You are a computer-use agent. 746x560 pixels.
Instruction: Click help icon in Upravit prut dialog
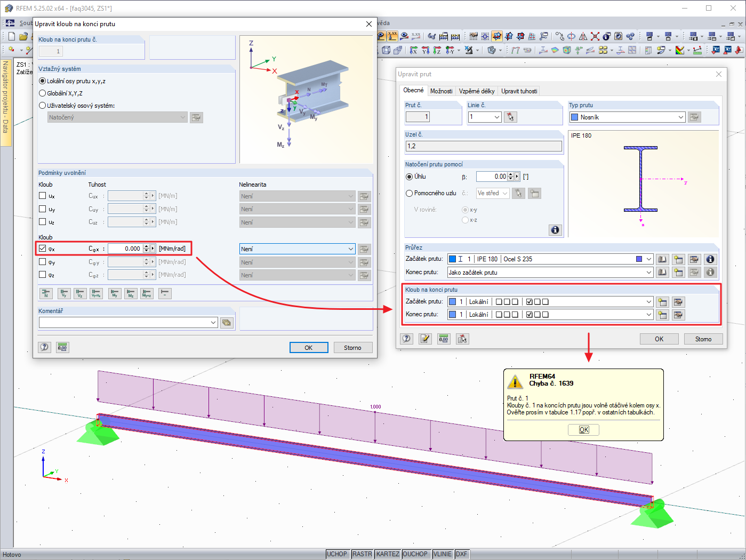click(x=407, y=339)
